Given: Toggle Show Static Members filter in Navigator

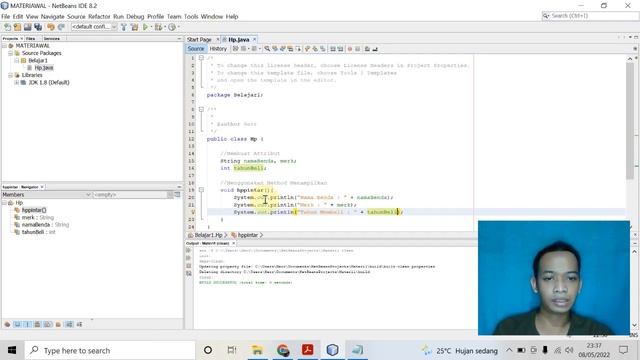Looking at the screenshot, I should coord(27,324).
